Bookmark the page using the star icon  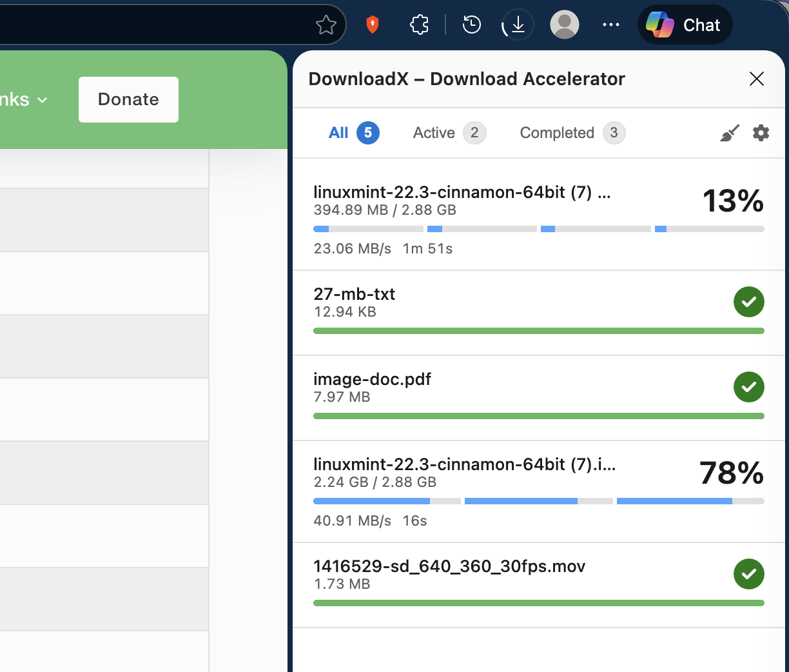pos(326,24)
